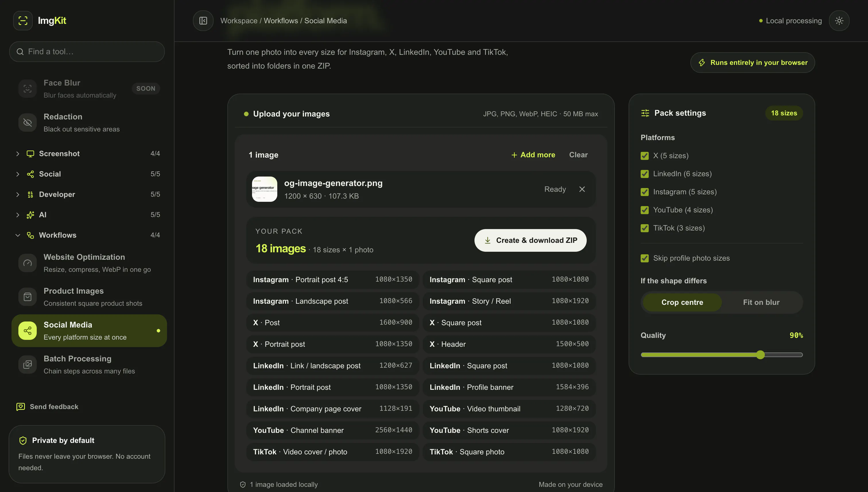
Task: Click the Instagram Story / Reel size row
Action: click(x=509, y=301)
